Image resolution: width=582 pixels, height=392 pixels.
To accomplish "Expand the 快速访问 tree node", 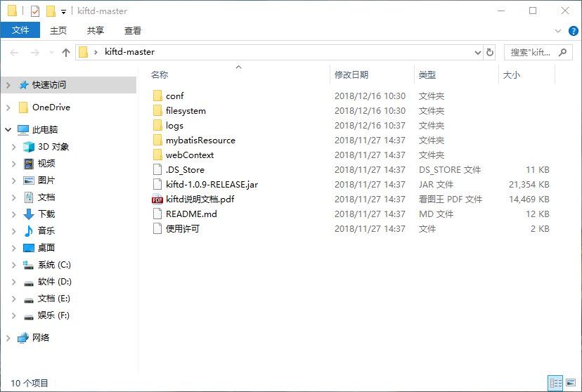I will [8, 85].
